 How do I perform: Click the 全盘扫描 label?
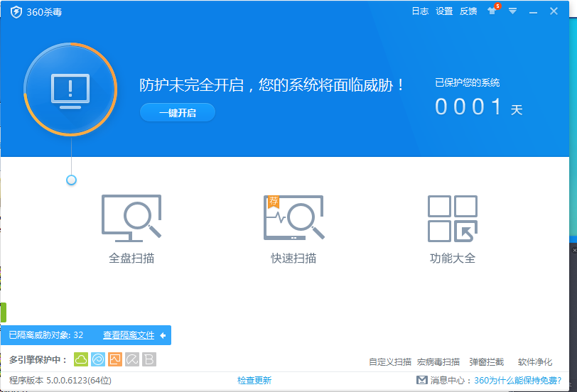(131, 258)
